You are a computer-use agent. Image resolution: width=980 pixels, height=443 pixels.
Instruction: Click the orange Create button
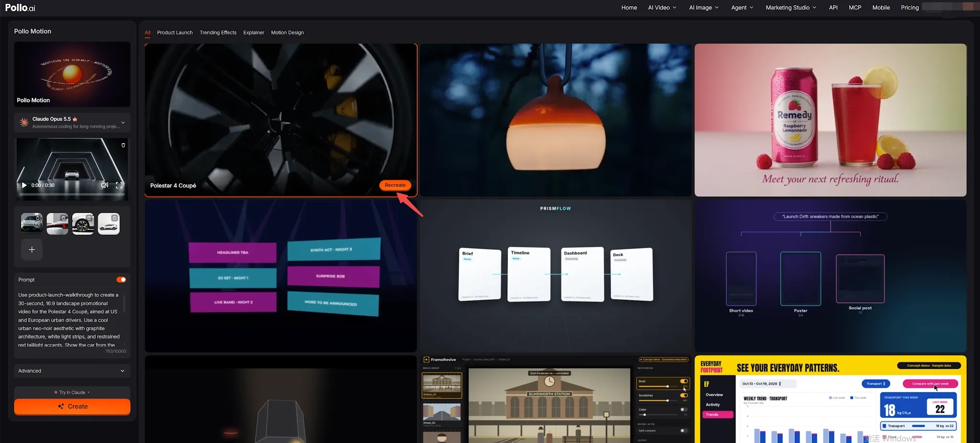(72, 406)
